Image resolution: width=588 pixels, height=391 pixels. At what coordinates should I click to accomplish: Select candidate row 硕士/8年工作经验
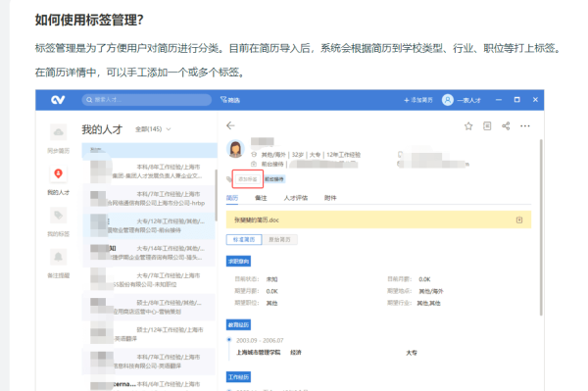(149, 307)
